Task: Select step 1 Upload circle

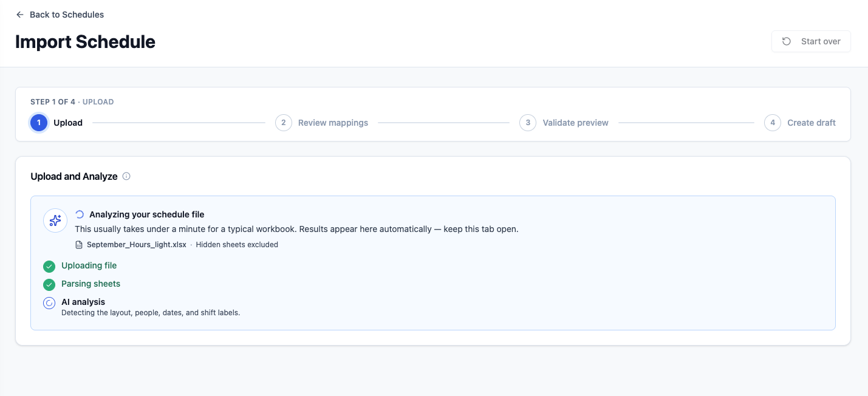Action: [x=39, y=123]
